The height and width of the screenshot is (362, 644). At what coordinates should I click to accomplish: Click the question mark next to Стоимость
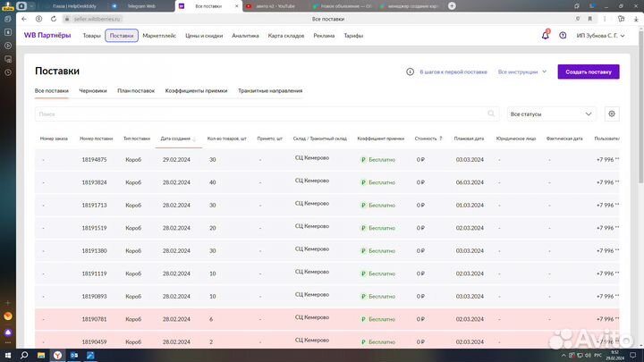tap(441, 139)
